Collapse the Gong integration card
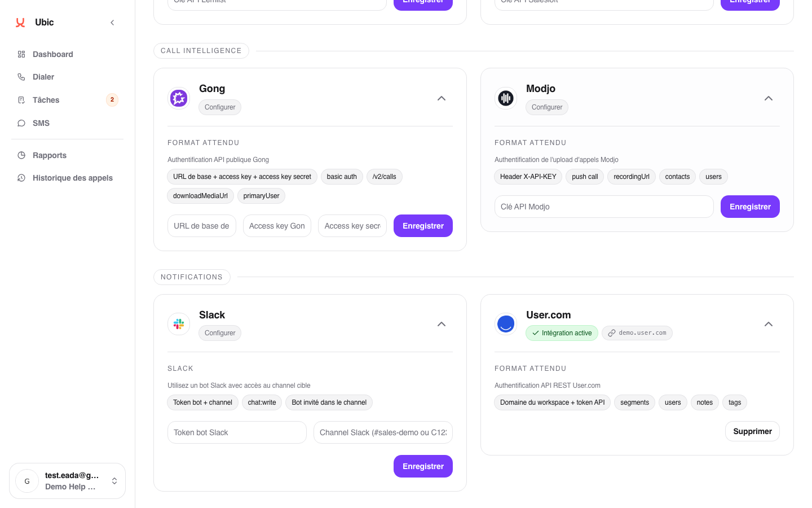This screenshot has height=508, width=812. point(442,98)
